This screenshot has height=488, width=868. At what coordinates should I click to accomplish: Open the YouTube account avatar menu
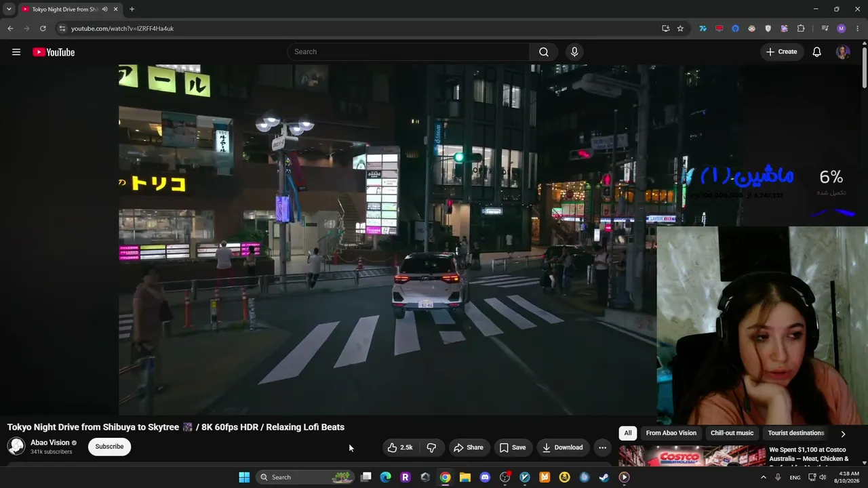point(843,52)
